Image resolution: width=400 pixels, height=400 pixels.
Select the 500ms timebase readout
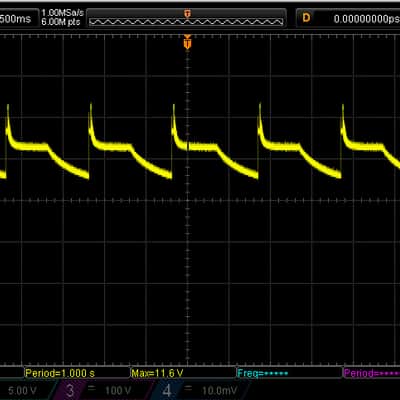(15, 18)
